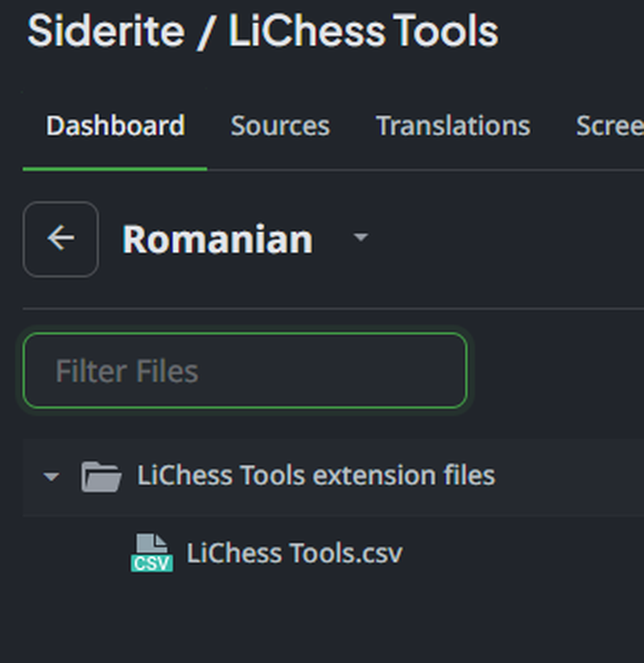The width and height of the screenshot is (644, 663).
Task: Select the LiChess Tools extension files label
Action: (316, 476)
